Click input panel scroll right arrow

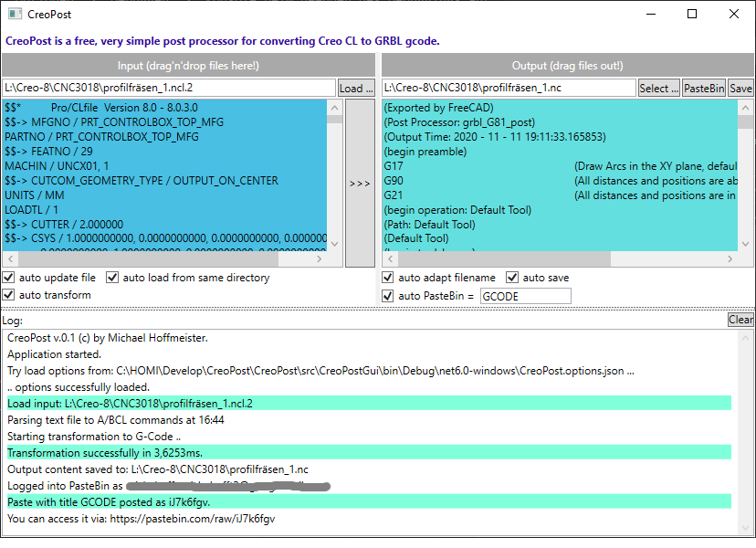[x=320, y=259]
